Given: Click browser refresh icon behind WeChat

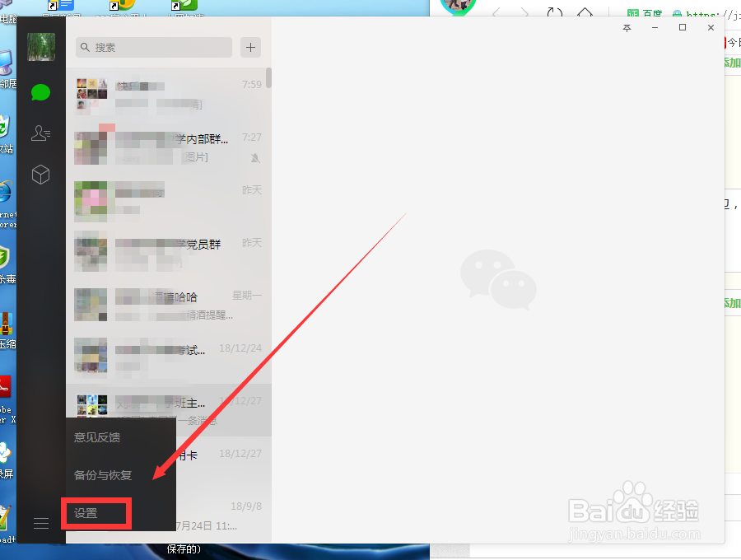Looking at the screenshot, I should (x=554, y=13).
